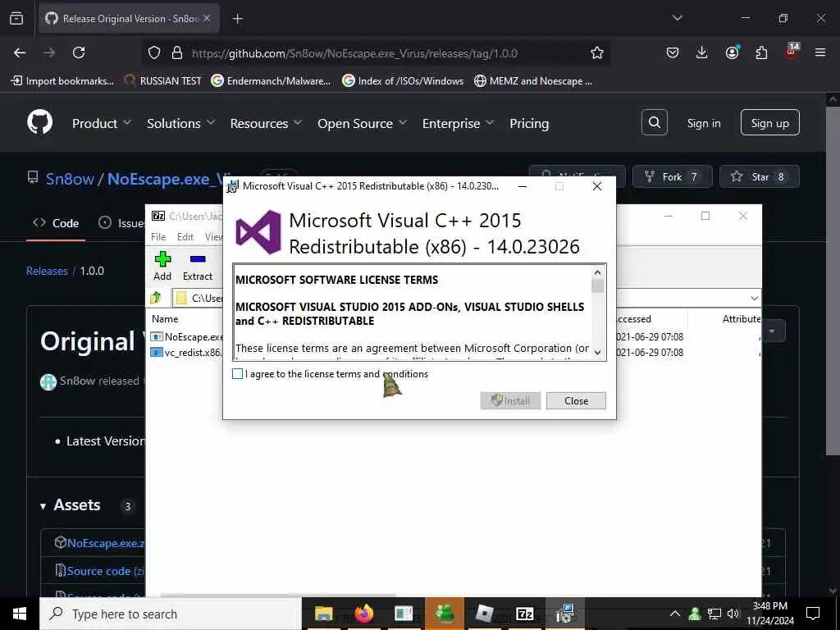This screenshot has width=840, height=630.
Task: Select NoEscape.exe file in 7-Zip list
Action: tap(187, 337)
